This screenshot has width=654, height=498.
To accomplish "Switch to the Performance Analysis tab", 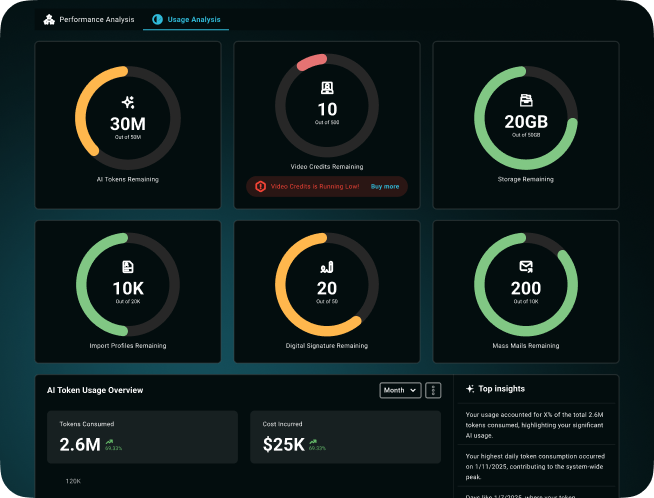I will click(x=89, y=20).
